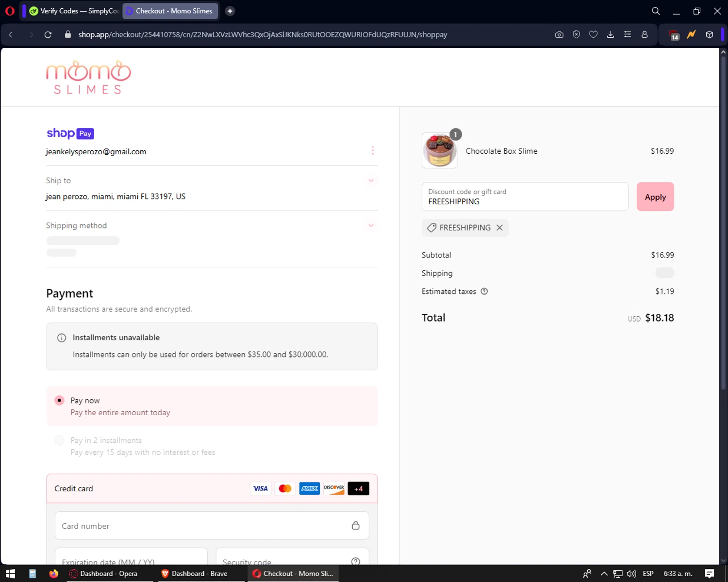Click the Opera logo menu icon
The height and width of the screenshot is (582, 728).
[10, 11]
